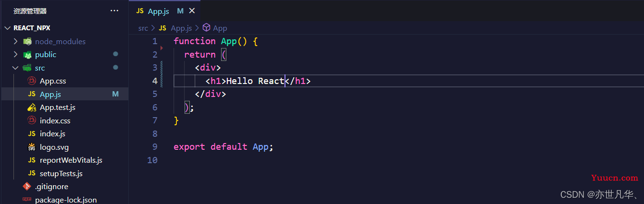Screen dimensions: 644x204
Task: Click line number 9 in the gutter
Action: pyautogui.click(x=155, y=147)
